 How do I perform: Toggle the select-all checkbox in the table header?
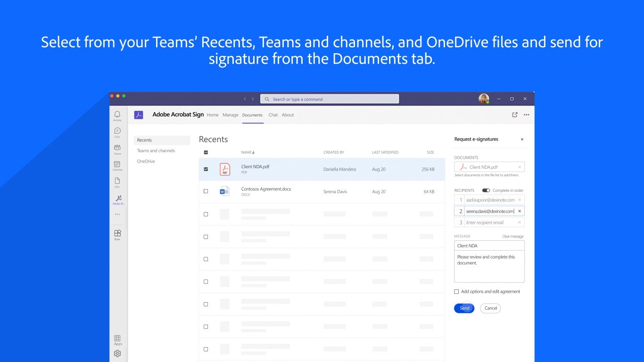206,152
